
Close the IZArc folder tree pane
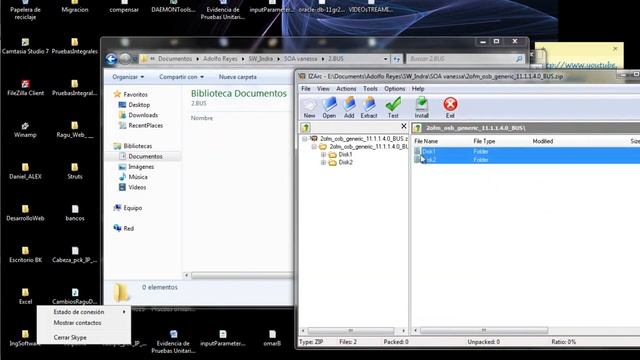click(403, 127)
